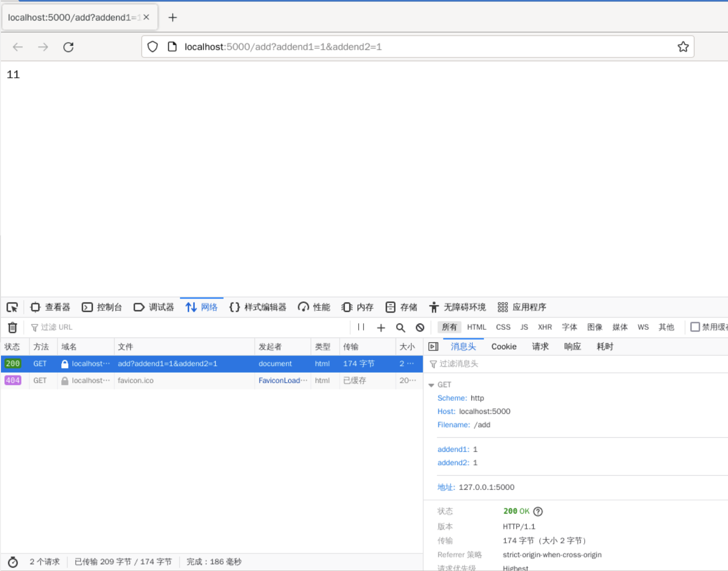Filter requests by 图像
Screen dimensions: 728x571
pos(595,327)
